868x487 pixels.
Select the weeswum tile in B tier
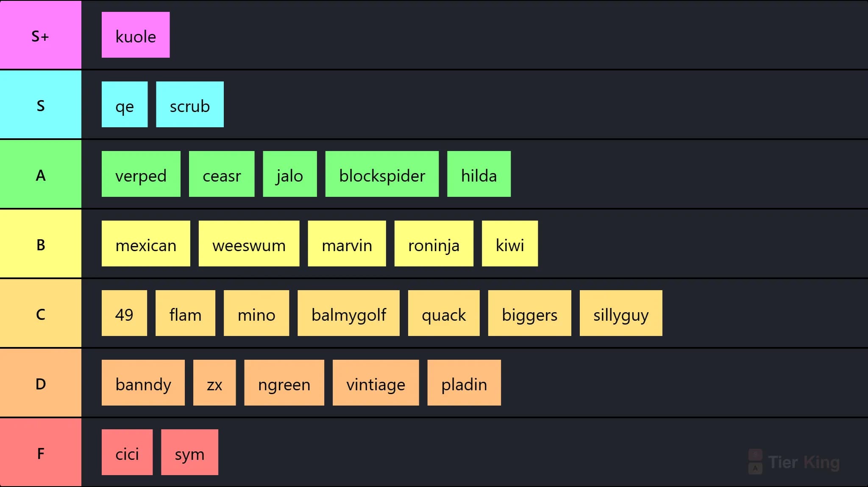[249, 243]
